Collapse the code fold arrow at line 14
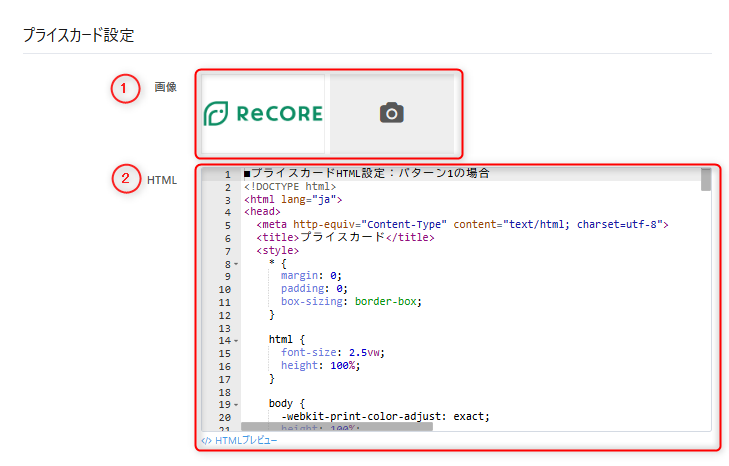The width and height of the screenshot is (729, 466). click(x=236, y=340)
